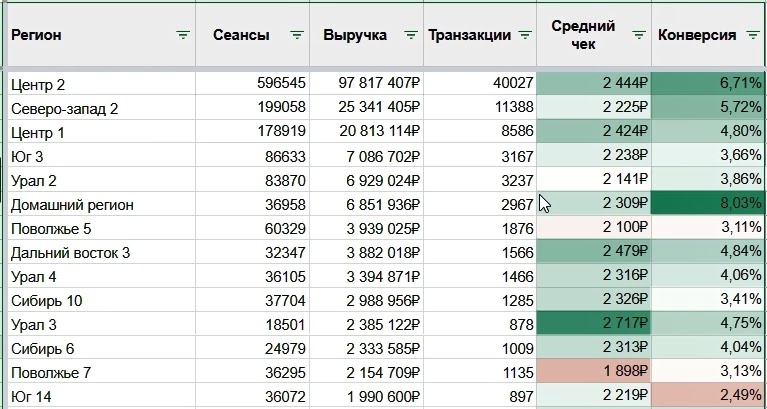Select the average check cell 2 100₽
767x409 pixels.
pos(594,228)
